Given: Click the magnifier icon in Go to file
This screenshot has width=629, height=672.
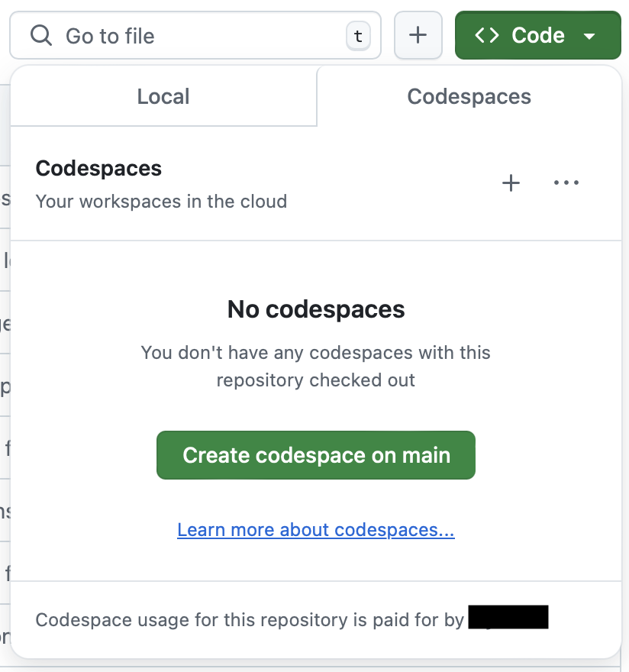Looking at the screenshot, I should pos(41,35).
